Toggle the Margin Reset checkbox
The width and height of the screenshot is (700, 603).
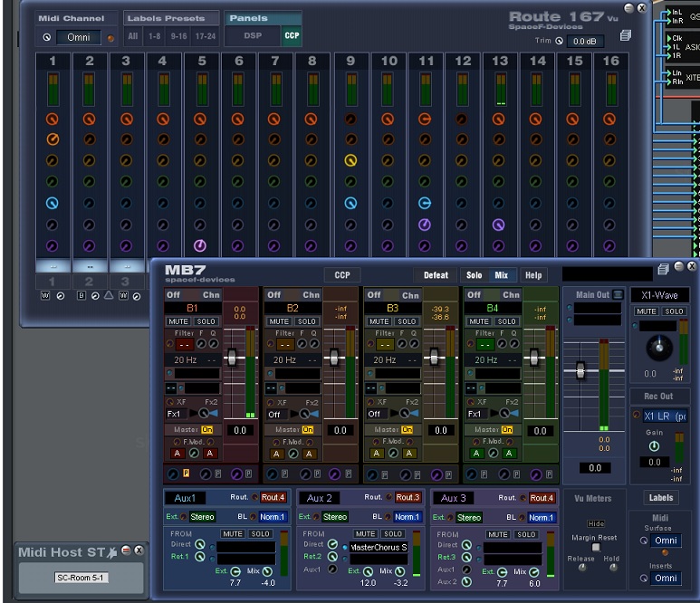point(596,547)
